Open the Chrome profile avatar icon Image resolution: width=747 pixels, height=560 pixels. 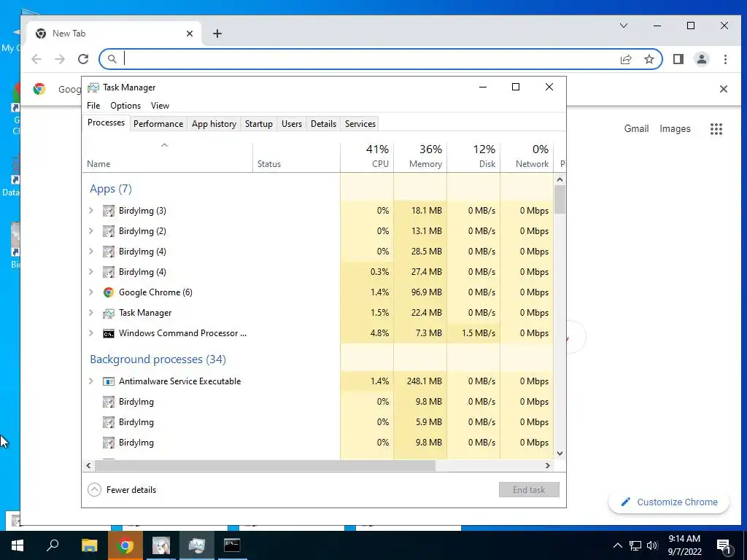point(702,59)
